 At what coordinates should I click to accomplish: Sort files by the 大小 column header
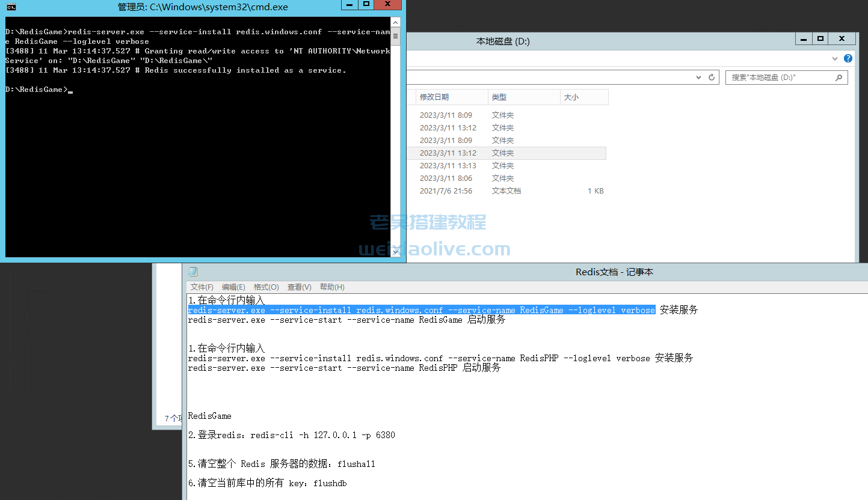(x=571, y=97)
